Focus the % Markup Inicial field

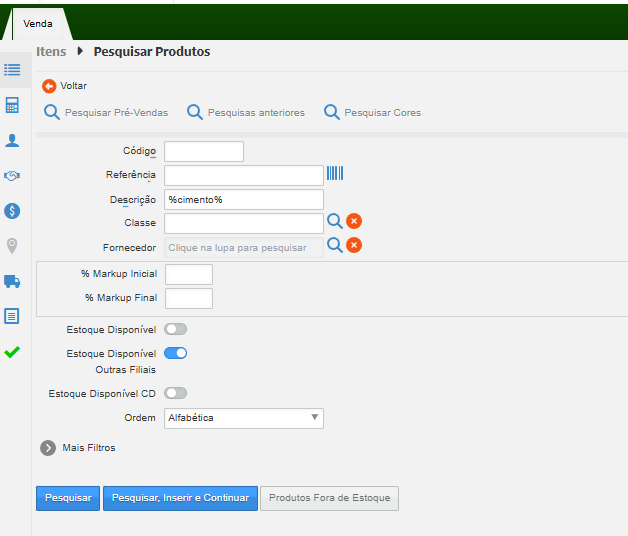tap(189, 274)
